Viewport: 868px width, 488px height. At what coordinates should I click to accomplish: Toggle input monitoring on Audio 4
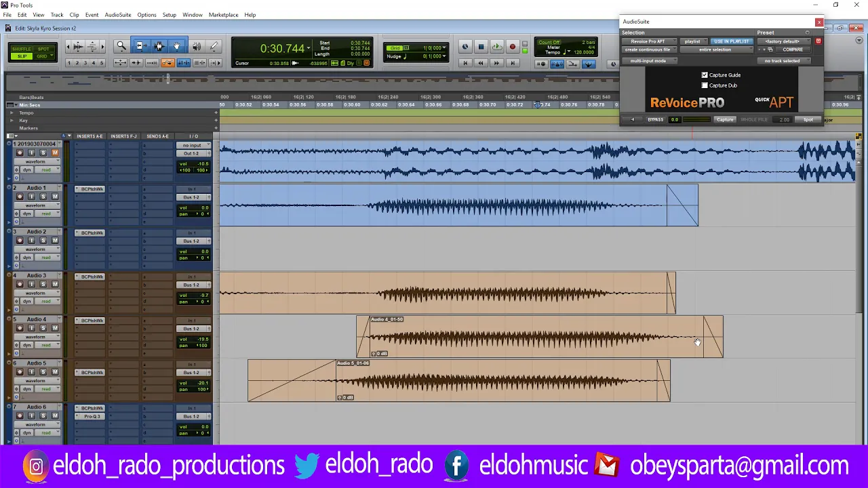(x=31, y=328)
